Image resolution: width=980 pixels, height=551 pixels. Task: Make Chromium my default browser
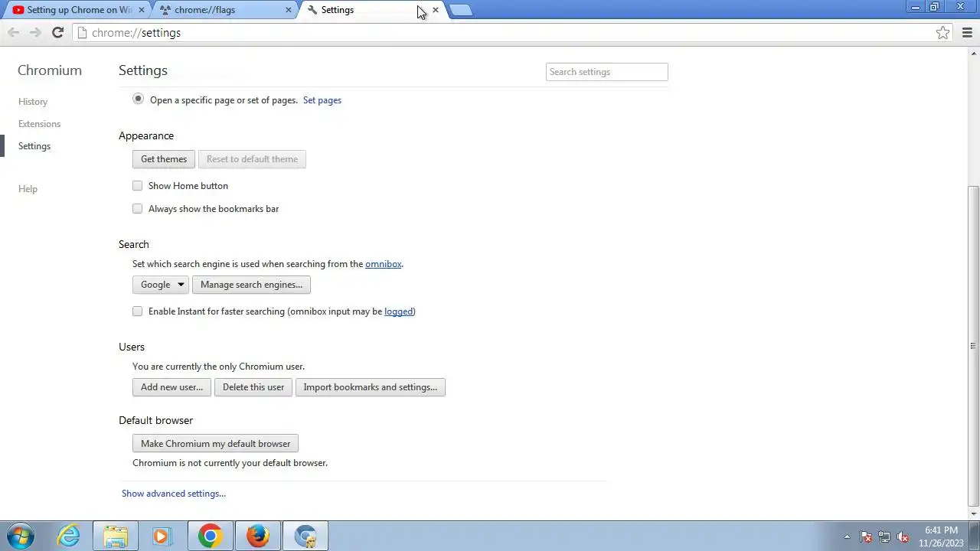pos(215,444)
